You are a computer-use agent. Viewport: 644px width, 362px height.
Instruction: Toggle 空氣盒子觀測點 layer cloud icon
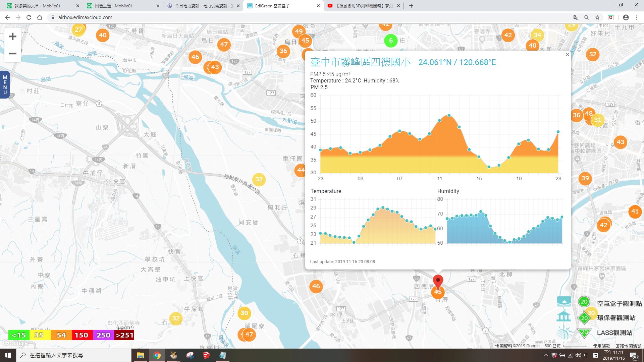pos(564,301)
